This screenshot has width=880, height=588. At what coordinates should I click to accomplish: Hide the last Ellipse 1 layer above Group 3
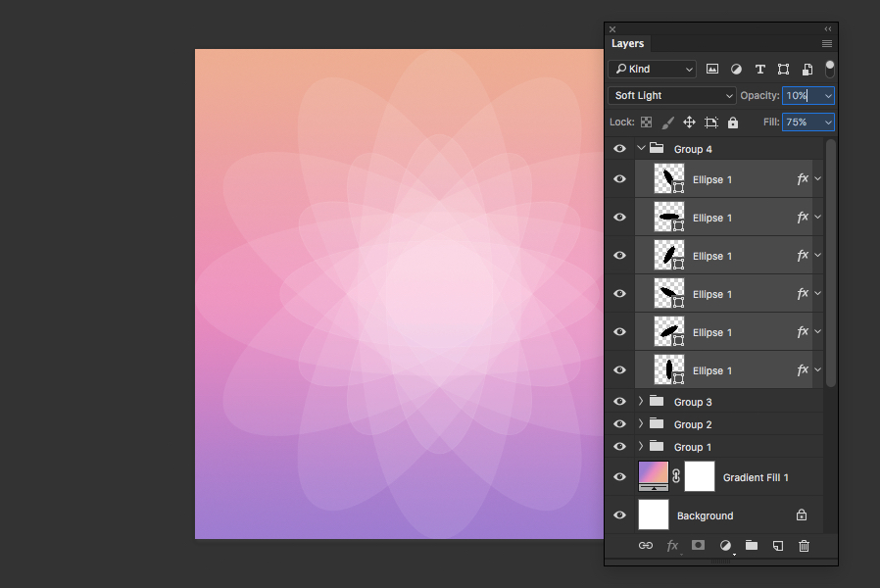pos(619,369)
